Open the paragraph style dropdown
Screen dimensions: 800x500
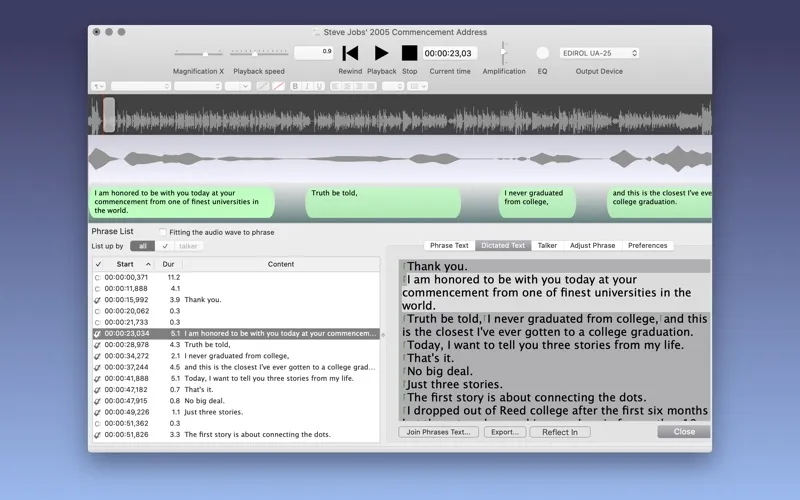(98, 86)
